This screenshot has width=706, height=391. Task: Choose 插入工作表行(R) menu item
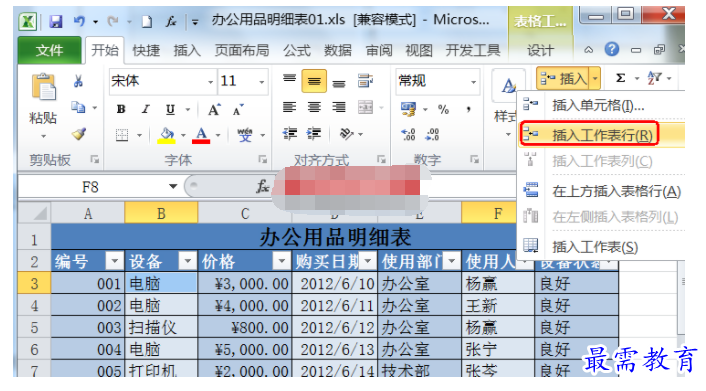602,134
